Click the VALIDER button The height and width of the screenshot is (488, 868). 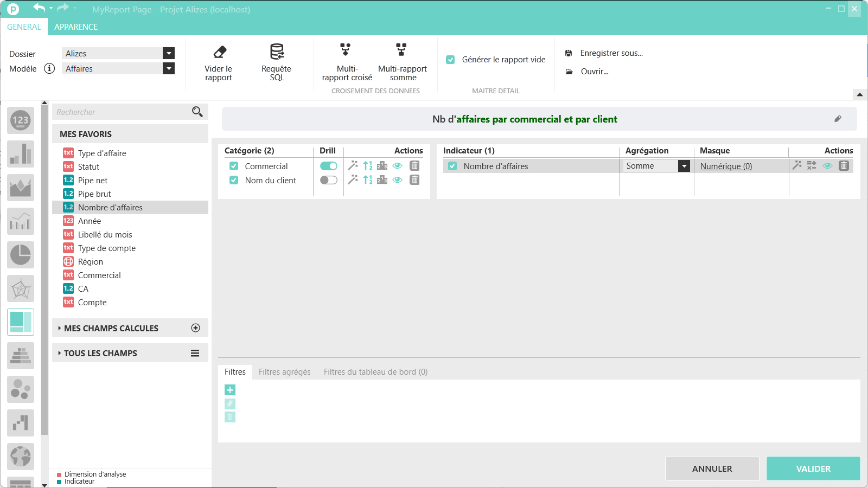tap(813, 468)
